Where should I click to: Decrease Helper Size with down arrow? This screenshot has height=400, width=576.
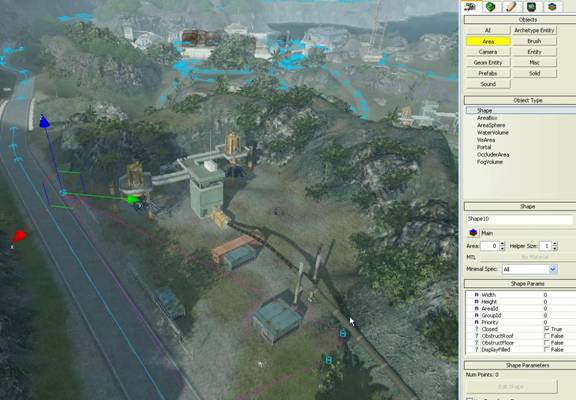click(555, 248)
